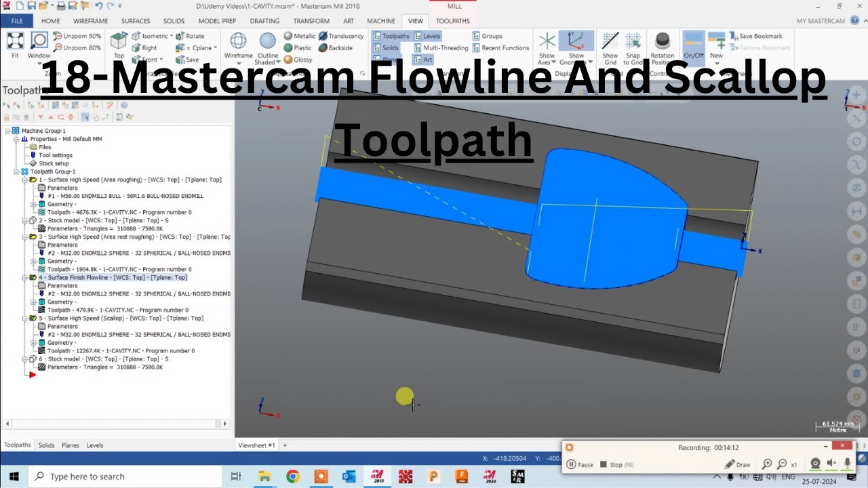Viewport: 868px width, 488px height.
Task: Toggle the Levels manager panel
Action: click(x=427, y=36)
